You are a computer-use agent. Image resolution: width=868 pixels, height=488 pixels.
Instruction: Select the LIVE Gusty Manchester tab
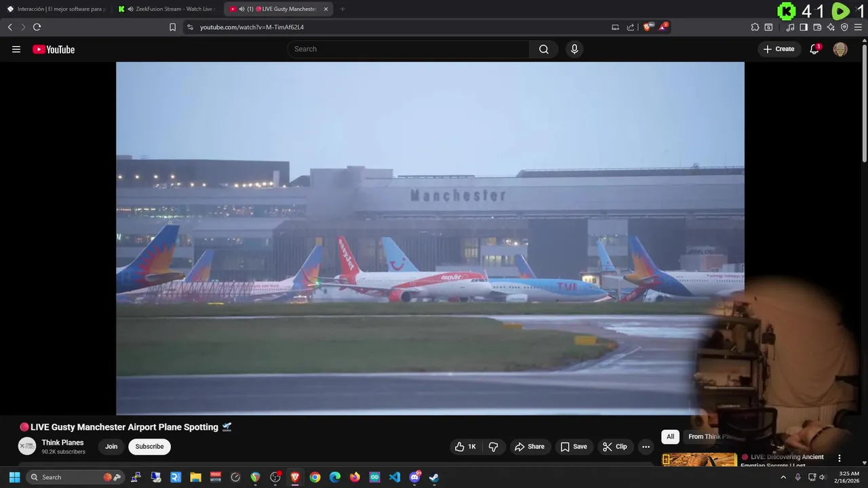pyautogui.click(x=279, y=9)
